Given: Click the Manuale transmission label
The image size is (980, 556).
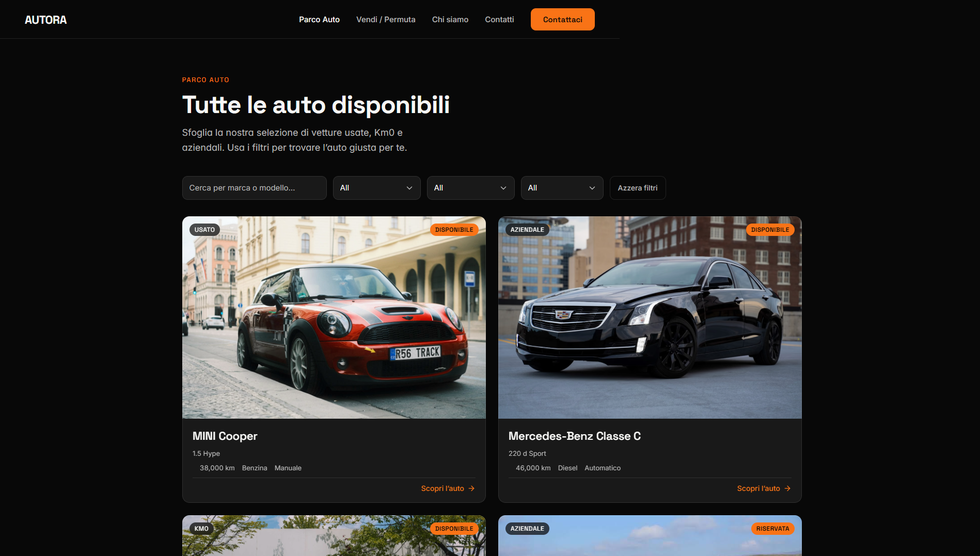Looking at the screenshot, I should pos(288,468).
